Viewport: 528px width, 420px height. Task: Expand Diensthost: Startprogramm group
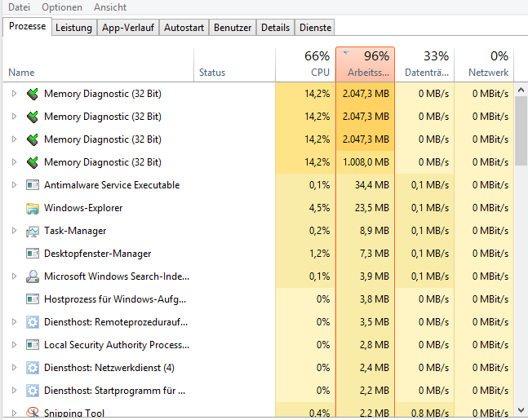(14, 391)
